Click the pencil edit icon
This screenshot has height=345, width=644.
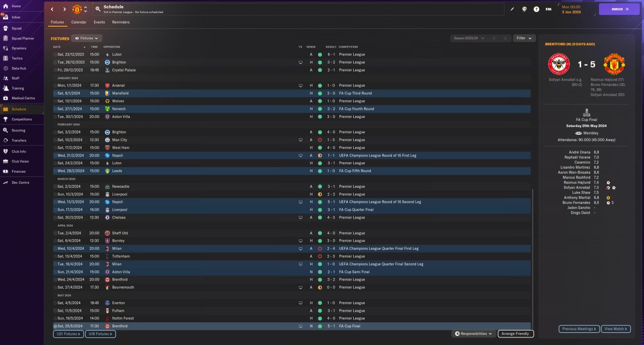coord(512,9)
